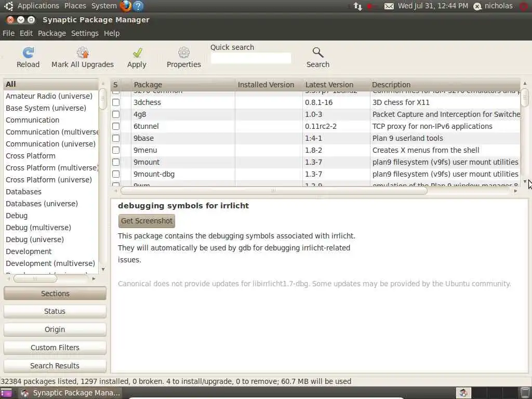Click the workspace switcher applet icon
The height and width of the screenshot is (399, 532).
pos(463,393)
